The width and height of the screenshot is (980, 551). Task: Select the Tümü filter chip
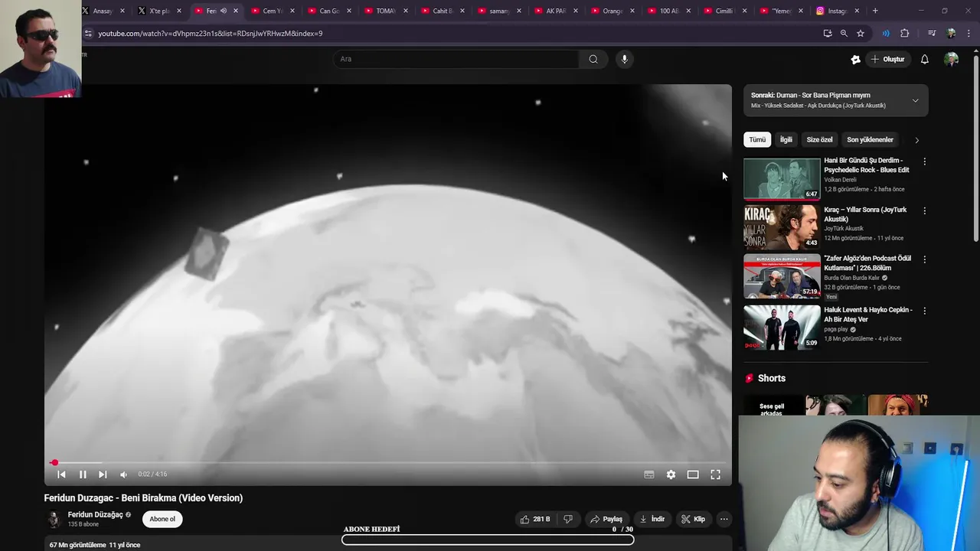[757, 140]
